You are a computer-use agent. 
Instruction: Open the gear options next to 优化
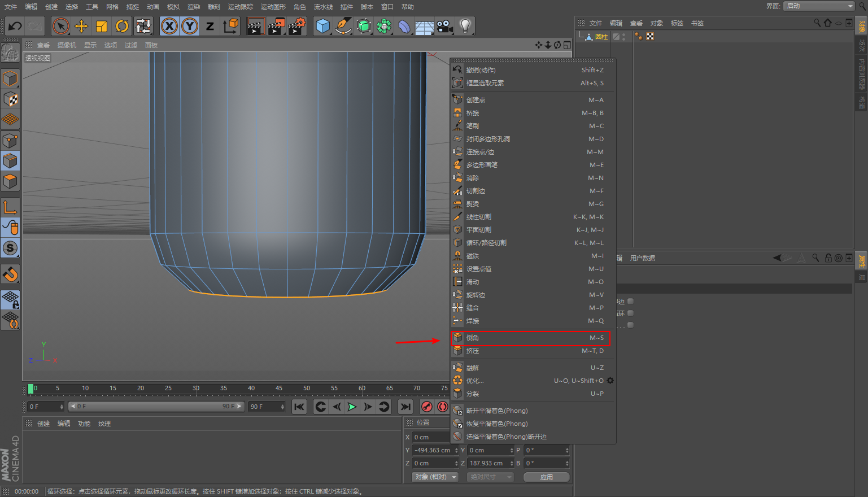[x=610, y=381]
